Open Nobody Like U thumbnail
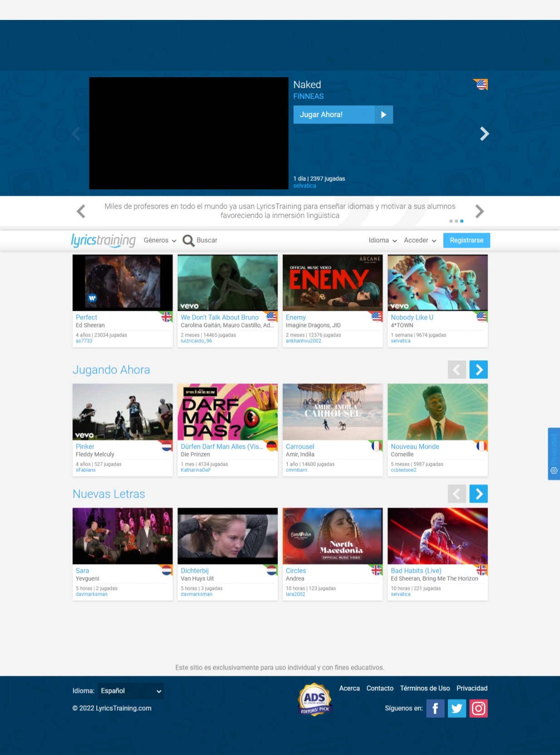Screen dimensions: 560x755 437,283
